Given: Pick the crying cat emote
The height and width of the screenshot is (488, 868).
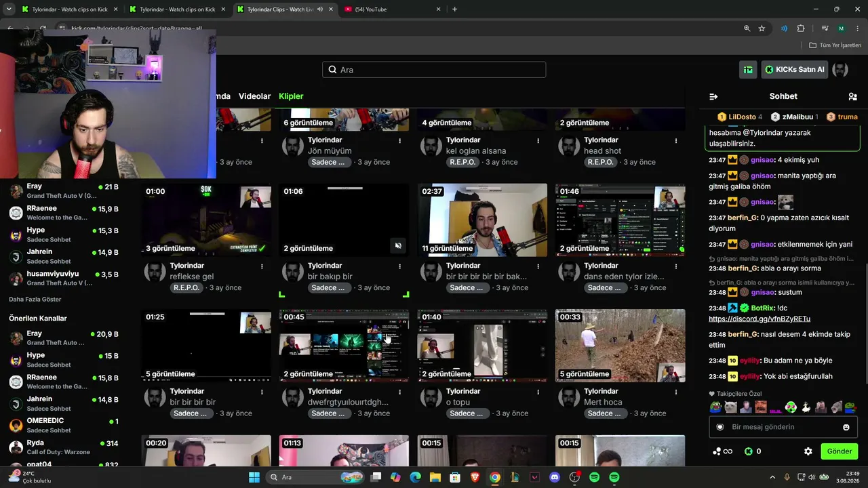Looking at the screenshot, I should coord(730,407).
